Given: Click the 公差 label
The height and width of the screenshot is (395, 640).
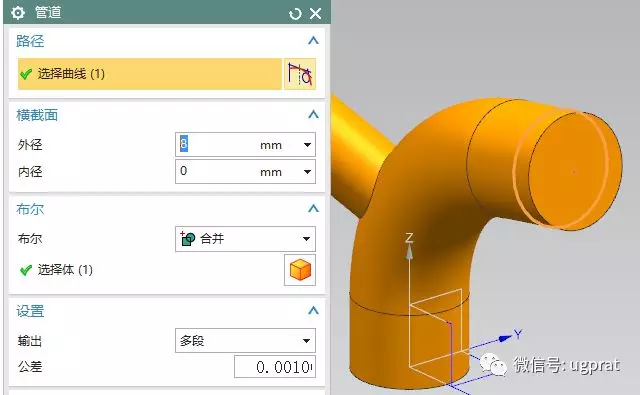Looking at the screenshot, I should coord(30,366).
